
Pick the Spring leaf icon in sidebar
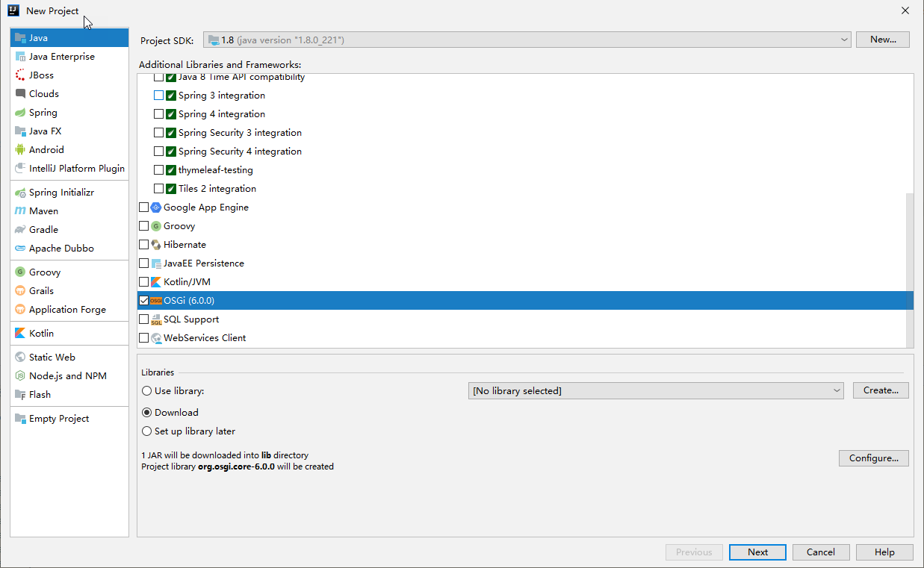coord(20,113)
